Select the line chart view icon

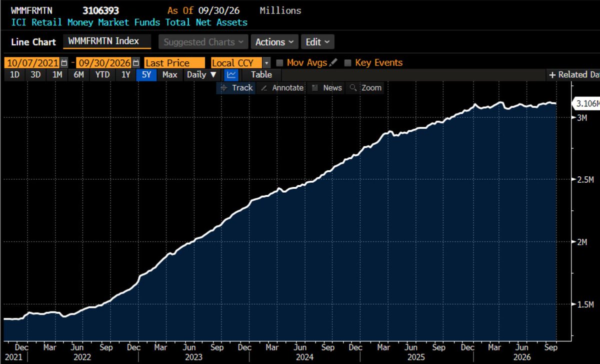[x=231, y=75]
